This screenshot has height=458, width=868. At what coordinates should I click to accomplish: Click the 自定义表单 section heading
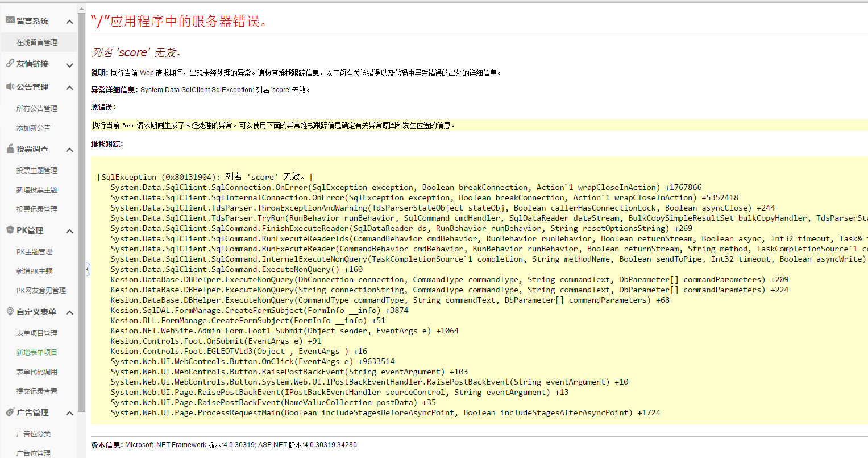(x=36, y=312)
